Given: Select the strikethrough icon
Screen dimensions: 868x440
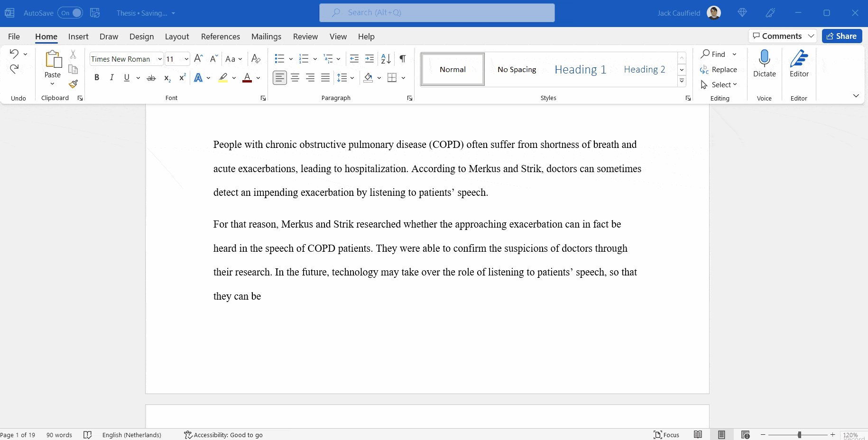Looking at the screenshot, I should point(151,78).
